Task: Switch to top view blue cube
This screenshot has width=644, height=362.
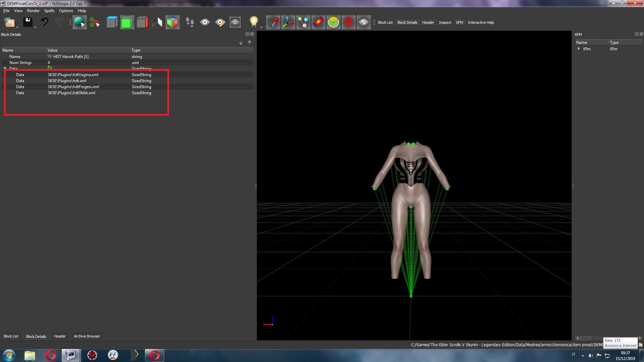Action: click(x=112, y=22)
